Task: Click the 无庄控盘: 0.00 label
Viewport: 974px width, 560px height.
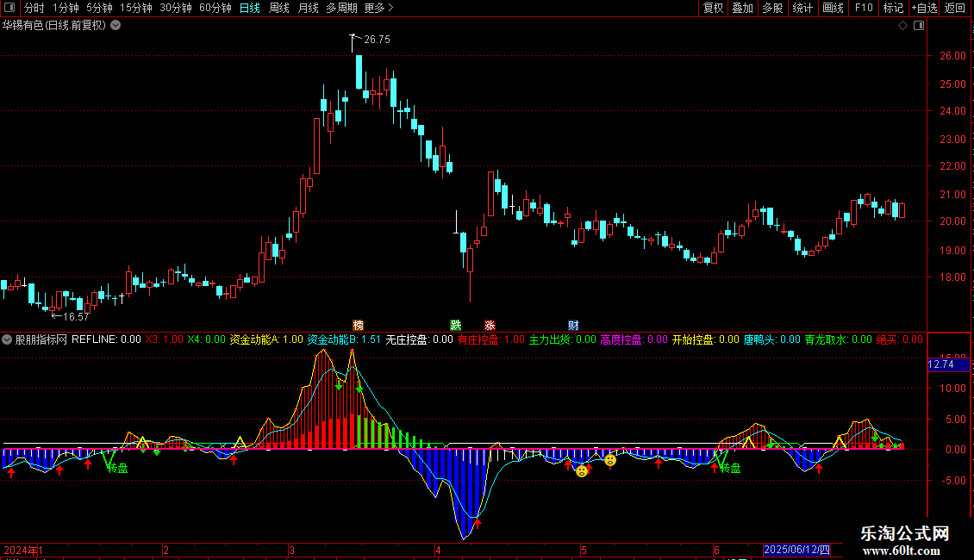Action: click(419, 339)
